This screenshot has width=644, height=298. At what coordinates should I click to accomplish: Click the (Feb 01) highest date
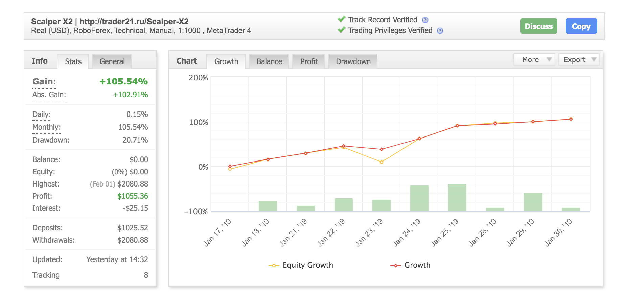[102, 184]
